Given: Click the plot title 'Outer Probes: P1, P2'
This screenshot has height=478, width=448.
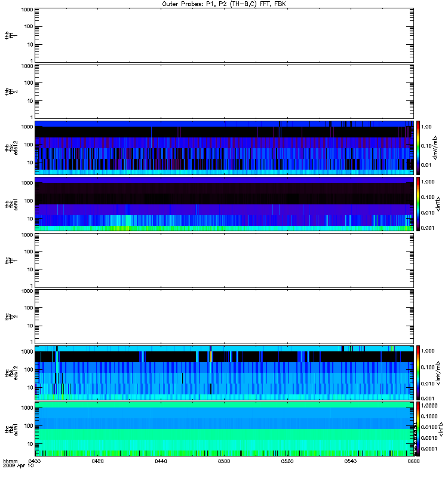Looking at the screenshot, I should click(195, 4).
